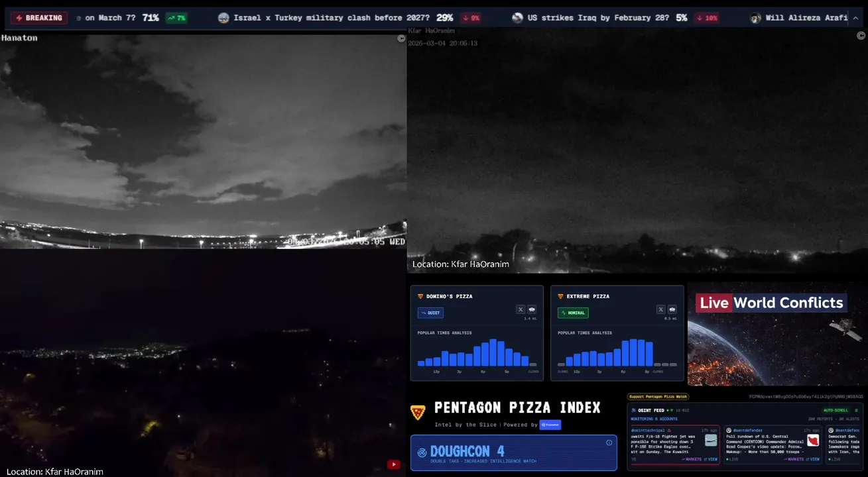
Task: Click the Israel x Turkey market globe icon
Action: 223,18
